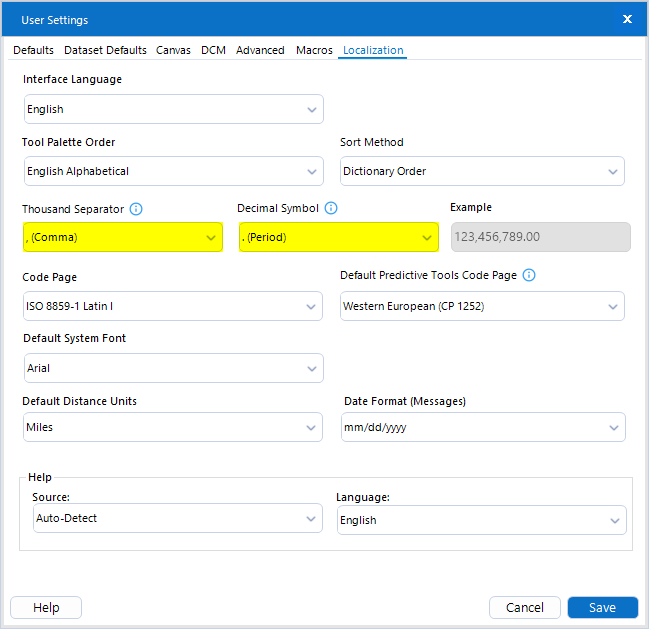The width and height of the screenshot is (649, 629).
Task: Open the Help Source dropdown
Action: [x=178, y=518]
